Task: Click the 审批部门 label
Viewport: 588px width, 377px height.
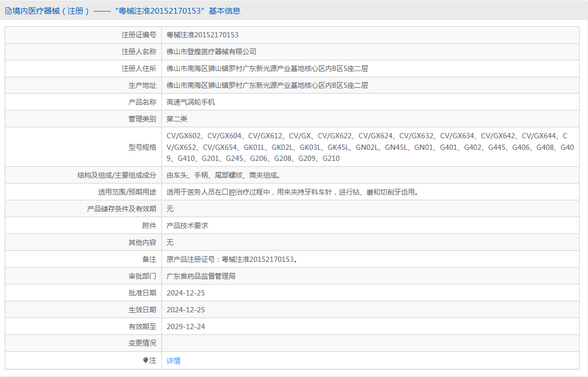Action: click(x=142, y=277)
